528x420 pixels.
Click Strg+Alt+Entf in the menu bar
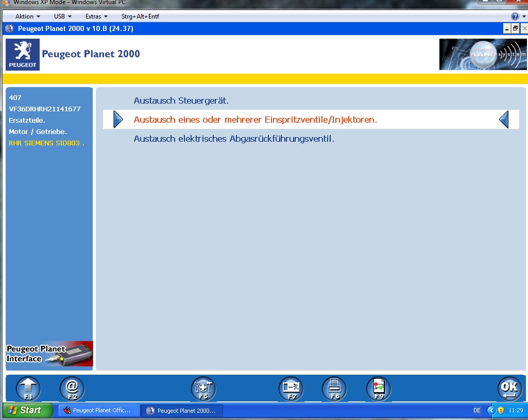click(x=140, y=16)
